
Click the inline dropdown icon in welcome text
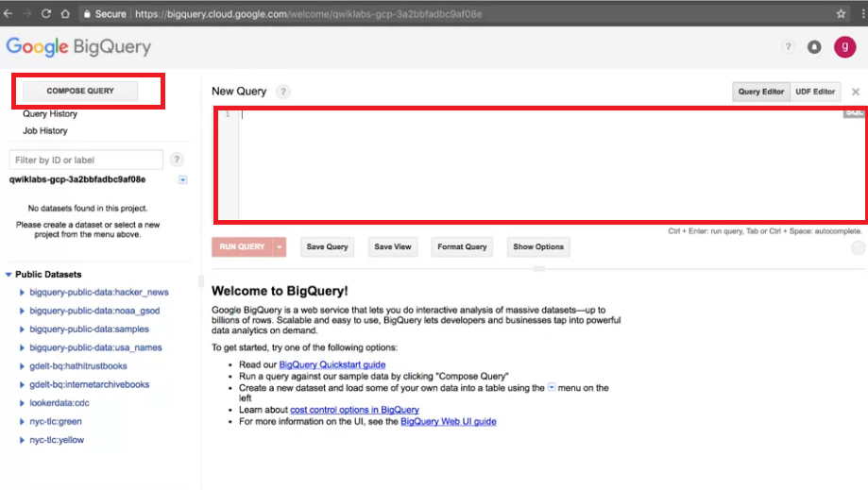pos(552,388)
